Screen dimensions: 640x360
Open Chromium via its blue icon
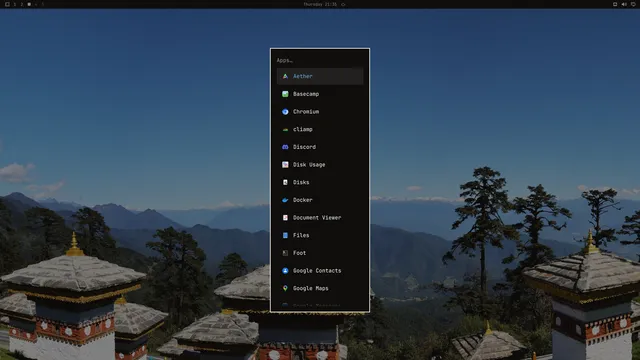pyautogui.click(x=285, y=111)
